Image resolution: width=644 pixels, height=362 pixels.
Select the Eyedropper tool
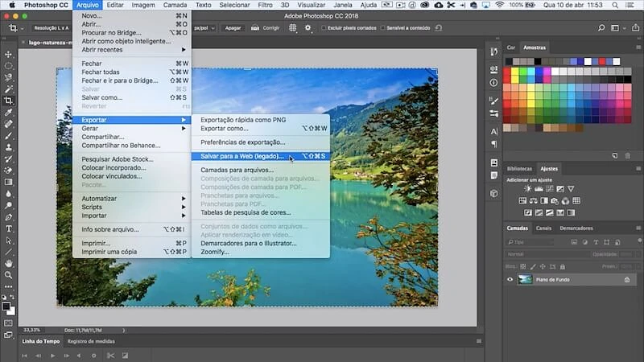pos(8,112)
